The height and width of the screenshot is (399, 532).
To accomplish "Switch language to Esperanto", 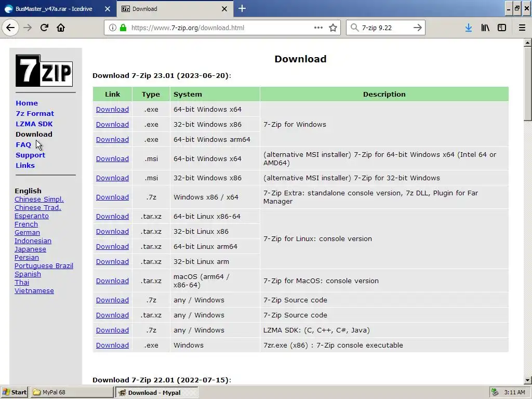I will [x=32, y=216].
